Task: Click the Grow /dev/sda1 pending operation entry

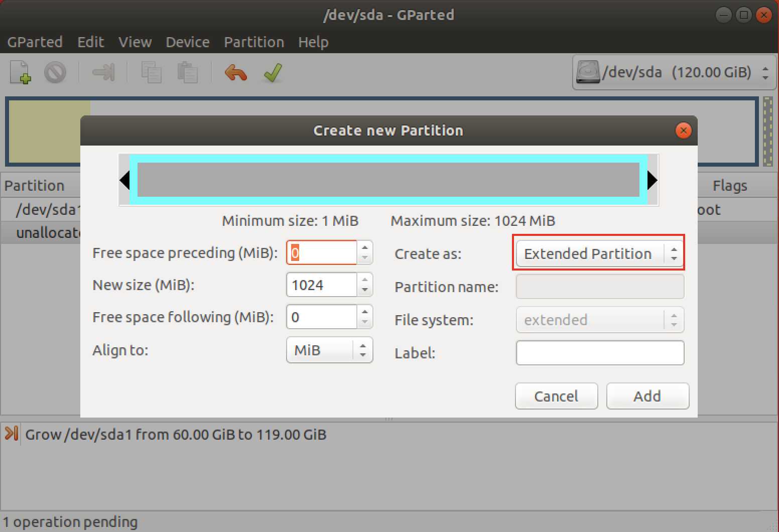Action: (x=176, y=434)
